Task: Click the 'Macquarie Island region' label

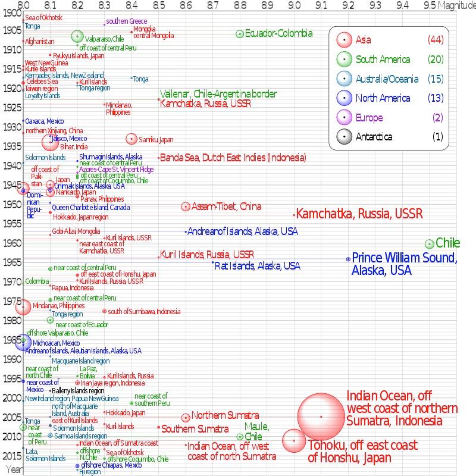Action: [81, 361]
